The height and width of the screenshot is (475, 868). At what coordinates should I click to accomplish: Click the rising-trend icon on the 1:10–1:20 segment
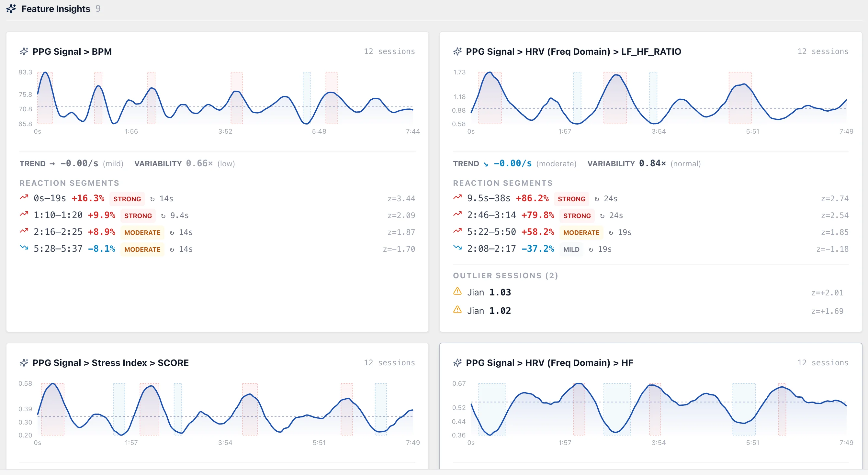pyautogui.click(x=24, y=214)
